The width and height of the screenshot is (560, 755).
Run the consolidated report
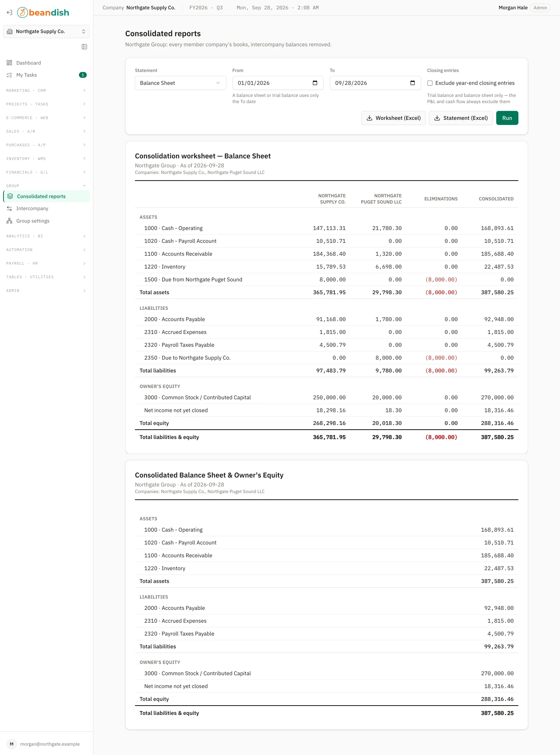(x=507, y=118)
